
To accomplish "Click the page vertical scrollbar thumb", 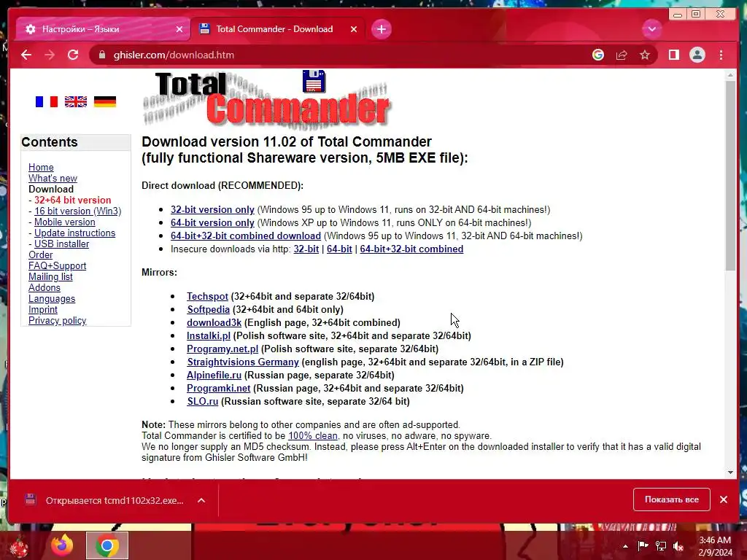I will (731, 175).
